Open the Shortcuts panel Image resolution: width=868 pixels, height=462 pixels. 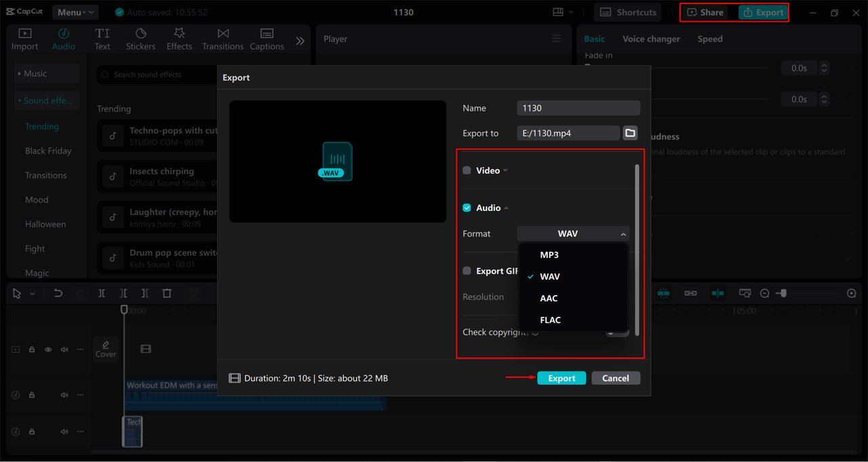pos(629,12)
